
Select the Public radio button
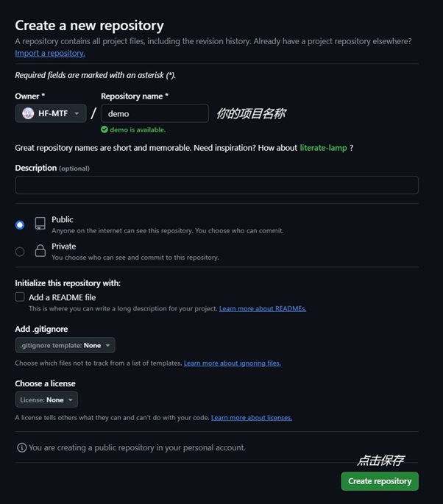[20, 224]
